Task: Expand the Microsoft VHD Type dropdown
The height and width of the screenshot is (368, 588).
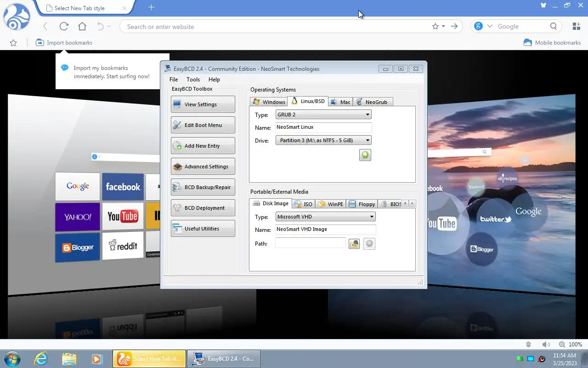Action: [326, 217]
